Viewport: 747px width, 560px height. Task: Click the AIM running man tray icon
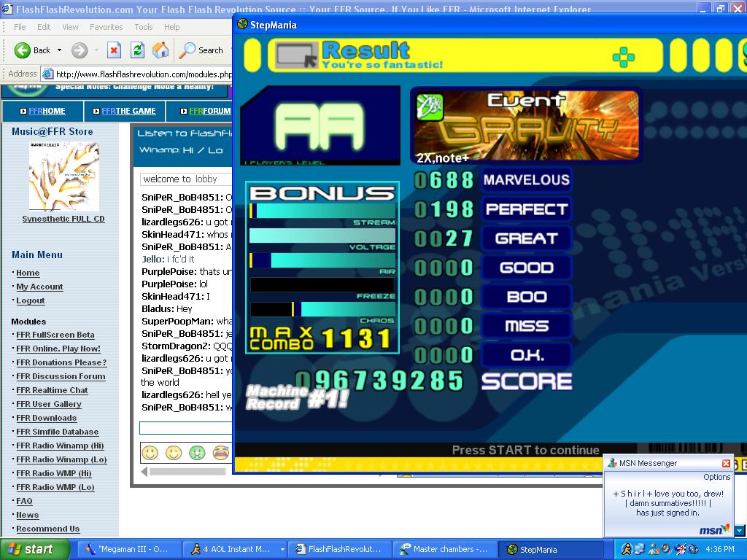click(626, 549)
